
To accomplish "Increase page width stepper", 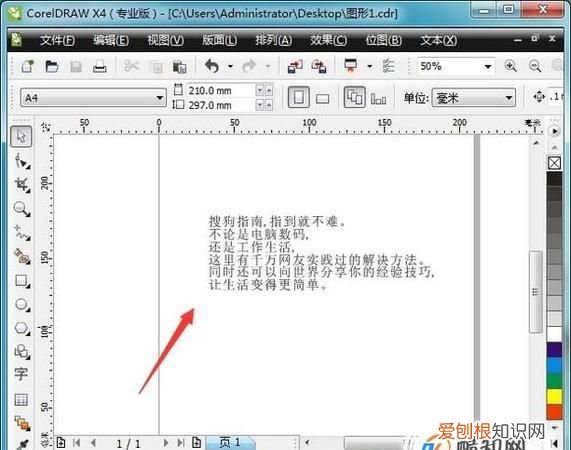I will pyautogui.click(x=269, y=90).
